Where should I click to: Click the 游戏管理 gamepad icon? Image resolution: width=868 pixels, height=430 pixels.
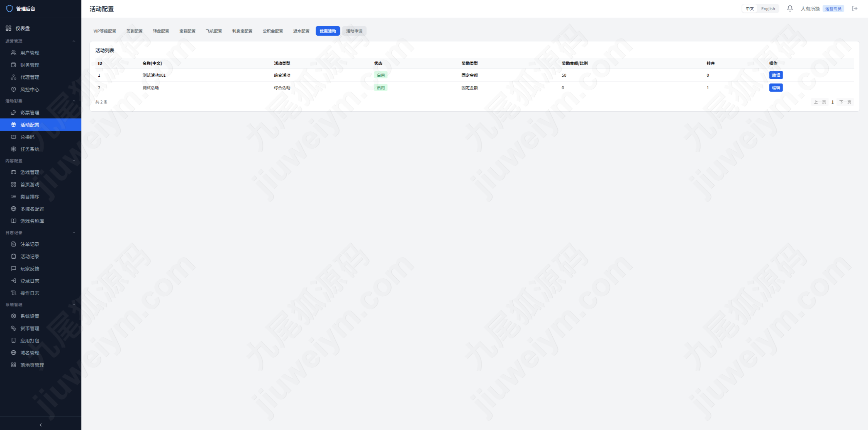14,172
